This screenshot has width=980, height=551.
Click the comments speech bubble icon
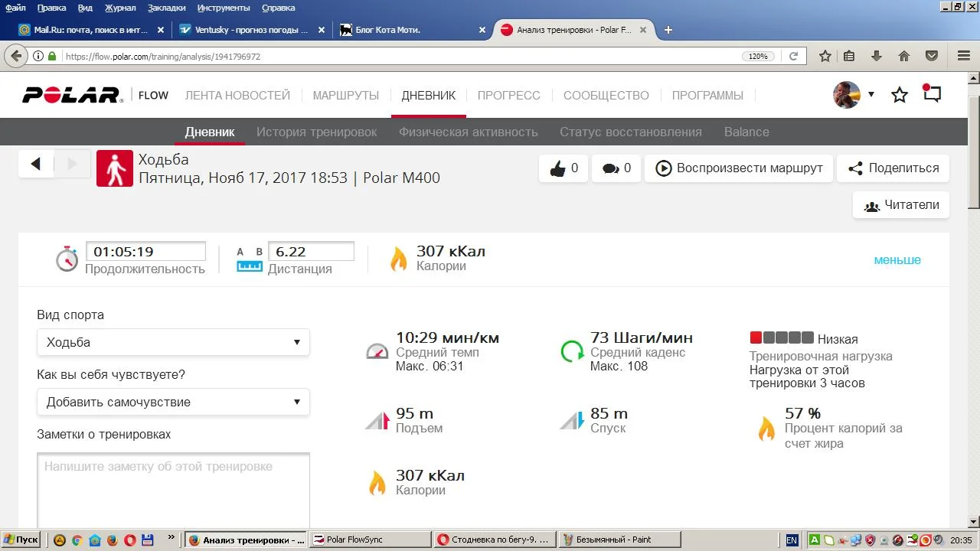coord(610,168)
